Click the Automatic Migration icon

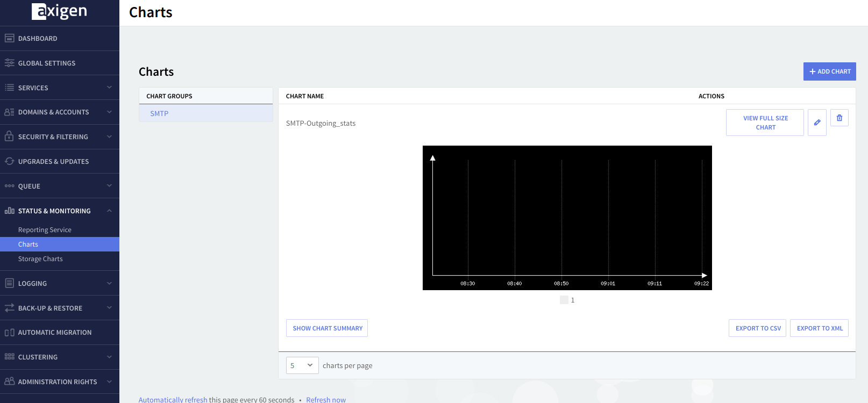[x=9, y=333]
